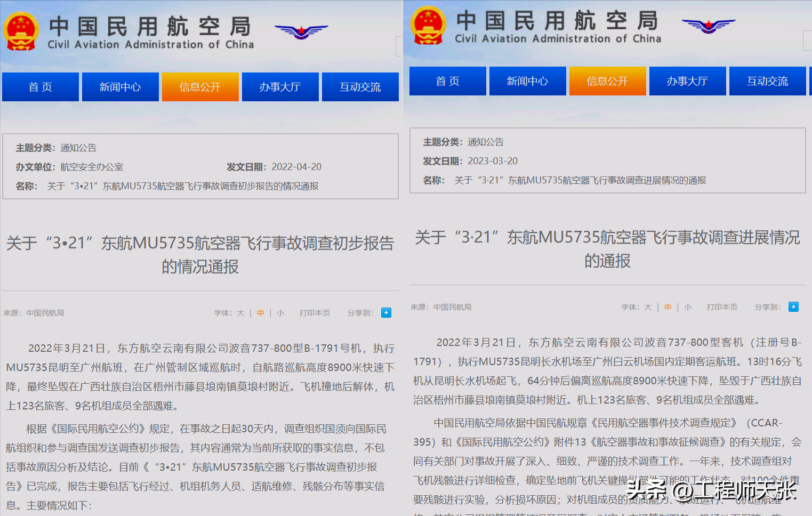The height and width of the screenshot is (516, 812).
Task: Go to 首页 tab on the right page
Action: tap(448, 81)
